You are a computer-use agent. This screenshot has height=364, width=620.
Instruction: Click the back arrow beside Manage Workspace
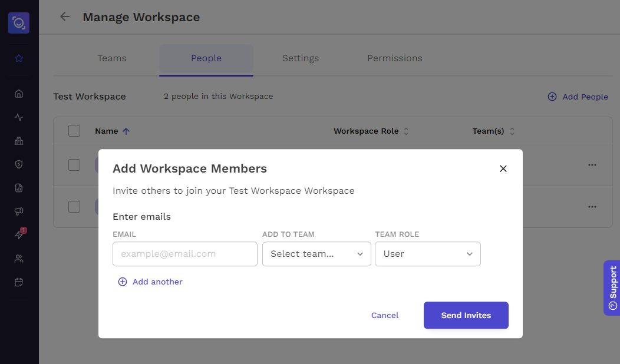tap(65, 16)
